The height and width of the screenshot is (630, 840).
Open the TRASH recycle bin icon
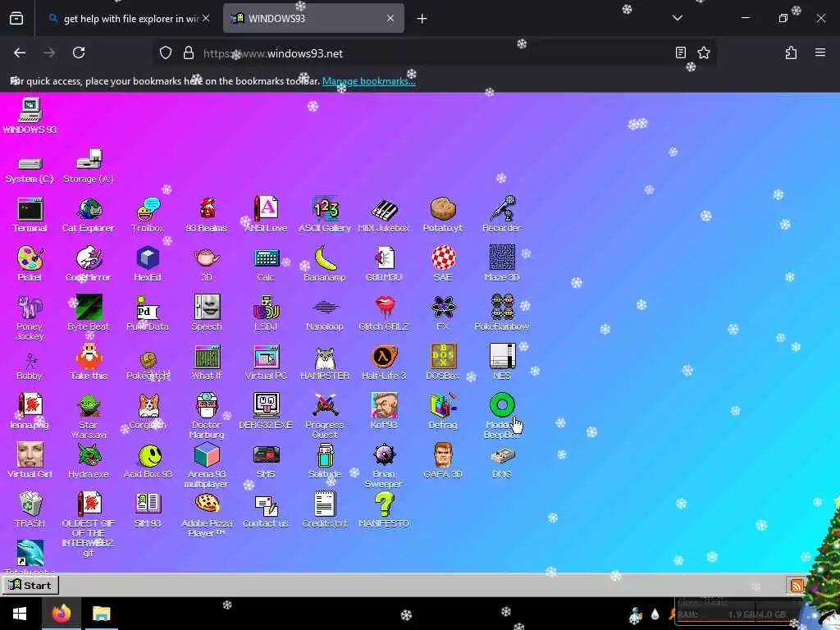tap(30, 510)
